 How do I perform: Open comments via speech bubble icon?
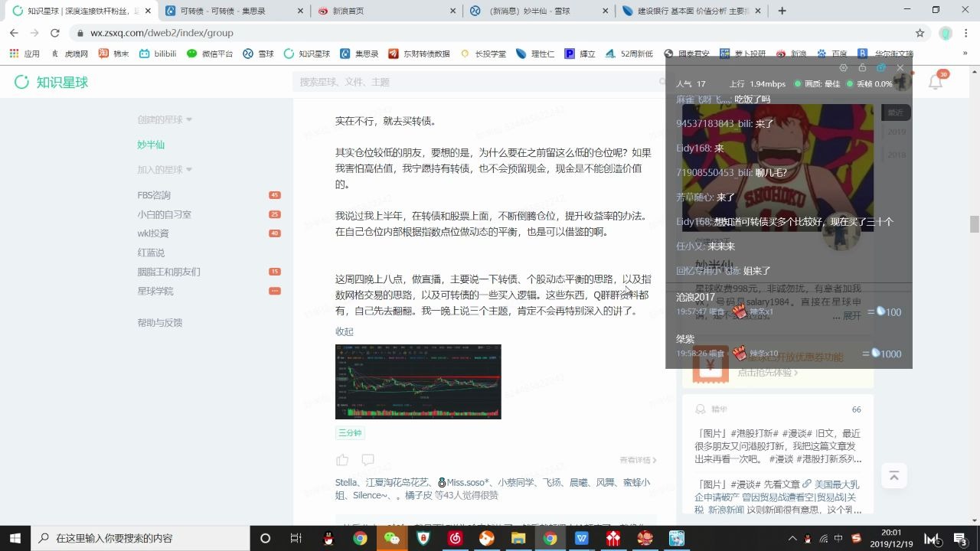pos(367,460)
